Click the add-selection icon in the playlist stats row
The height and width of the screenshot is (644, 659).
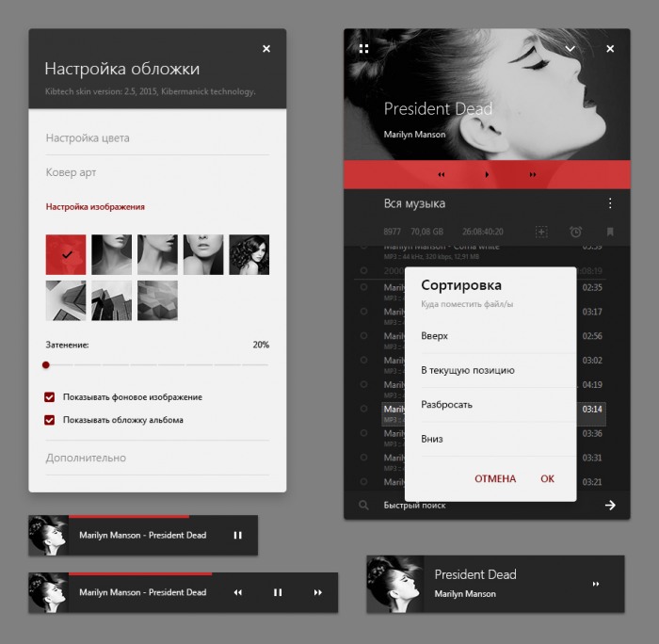point(541,232)
